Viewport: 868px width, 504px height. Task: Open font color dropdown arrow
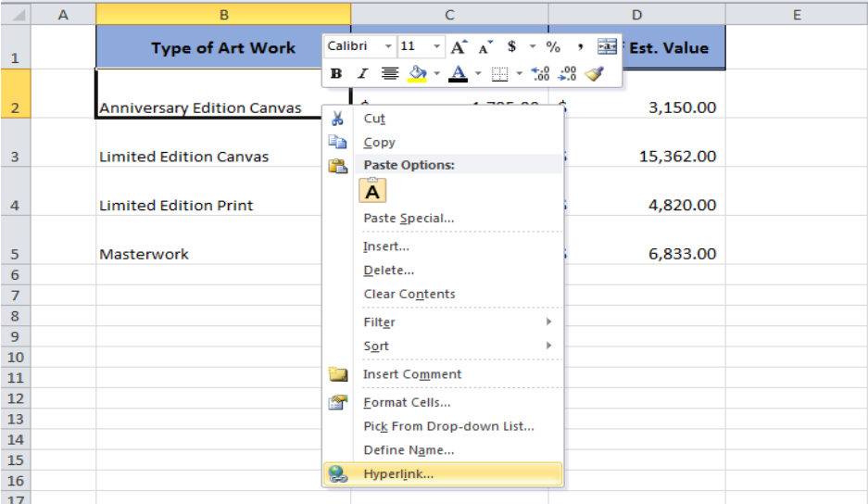point(478,74)
